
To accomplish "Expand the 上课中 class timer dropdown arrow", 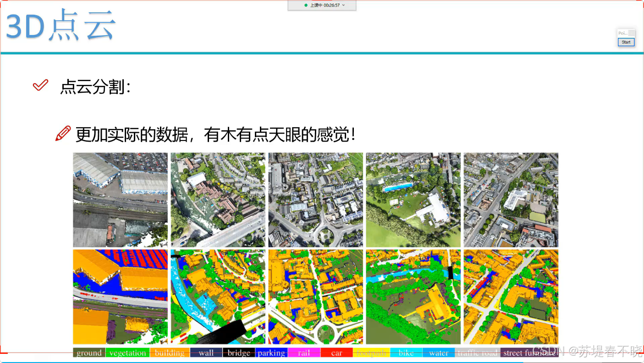I will [343, 6].
